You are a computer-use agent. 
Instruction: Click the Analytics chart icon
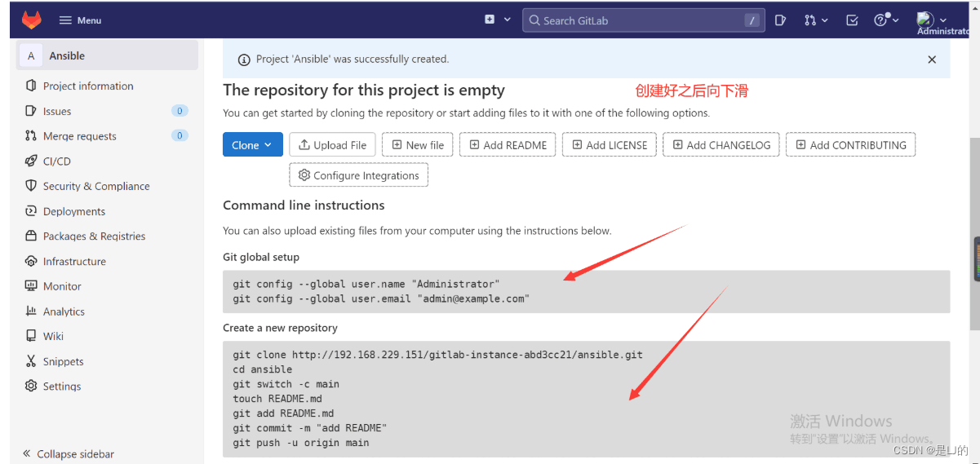(31, 312)
